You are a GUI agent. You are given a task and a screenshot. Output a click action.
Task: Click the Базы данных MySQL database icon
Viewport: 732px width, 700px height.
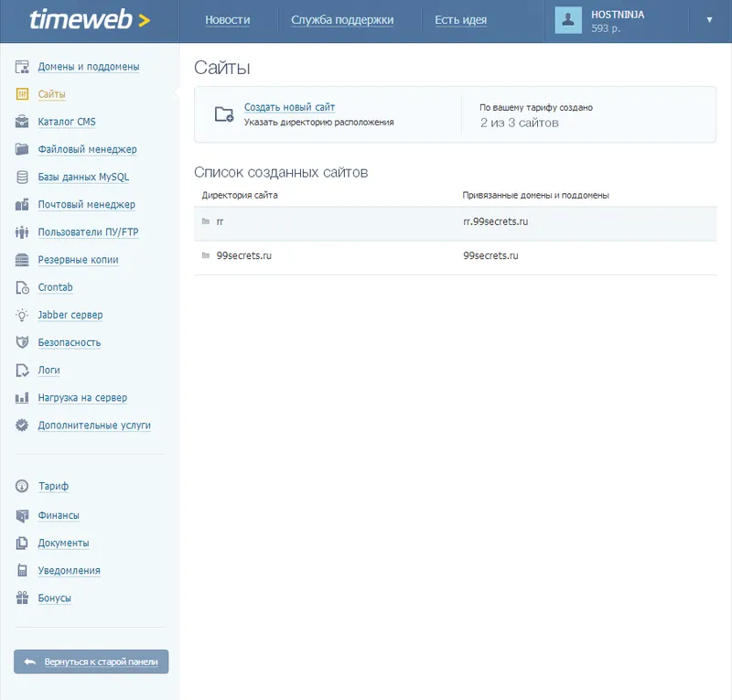point(22,177)
